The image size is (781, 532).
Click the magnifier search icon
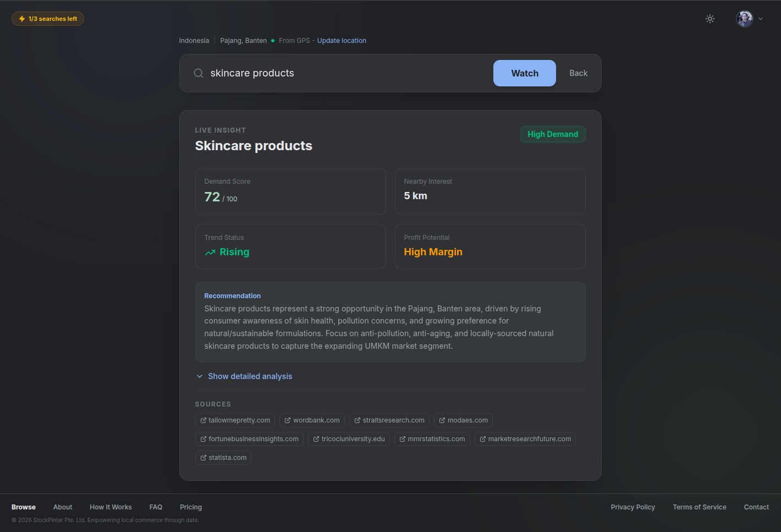[199, 73]
